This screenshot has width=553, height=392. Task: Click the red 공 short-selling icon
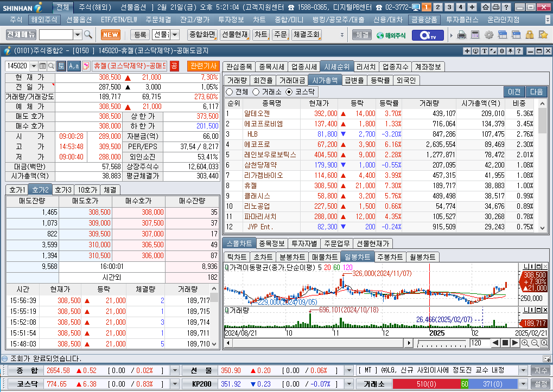(174, 66)
